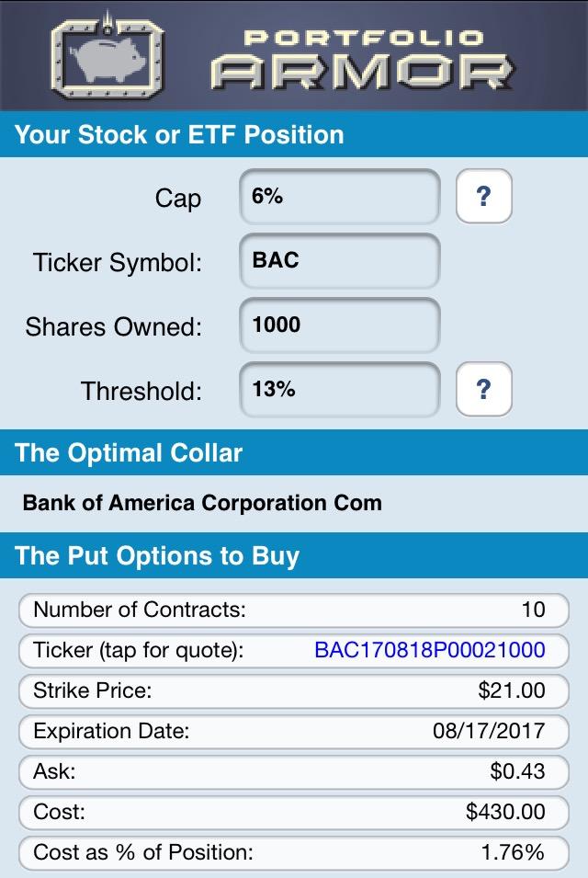Tap the Bank of America Corporation Com text

202,503
